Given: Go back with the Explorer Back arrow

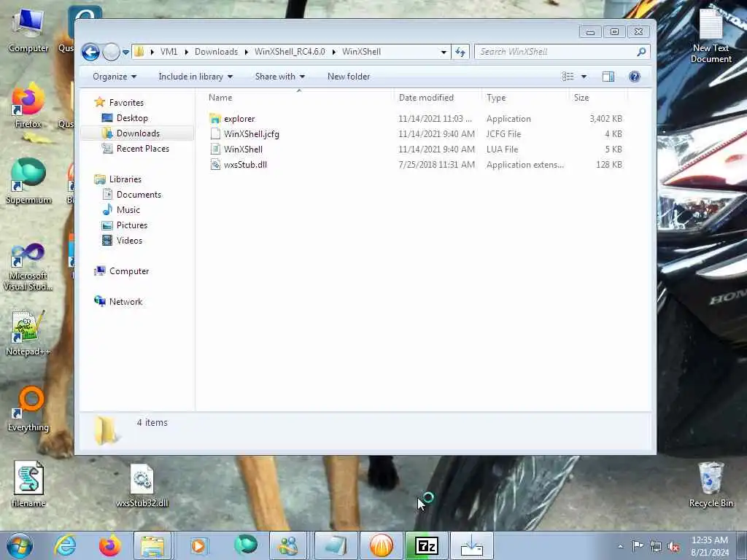Looking at the screenshot, I should tap(90, 52).
